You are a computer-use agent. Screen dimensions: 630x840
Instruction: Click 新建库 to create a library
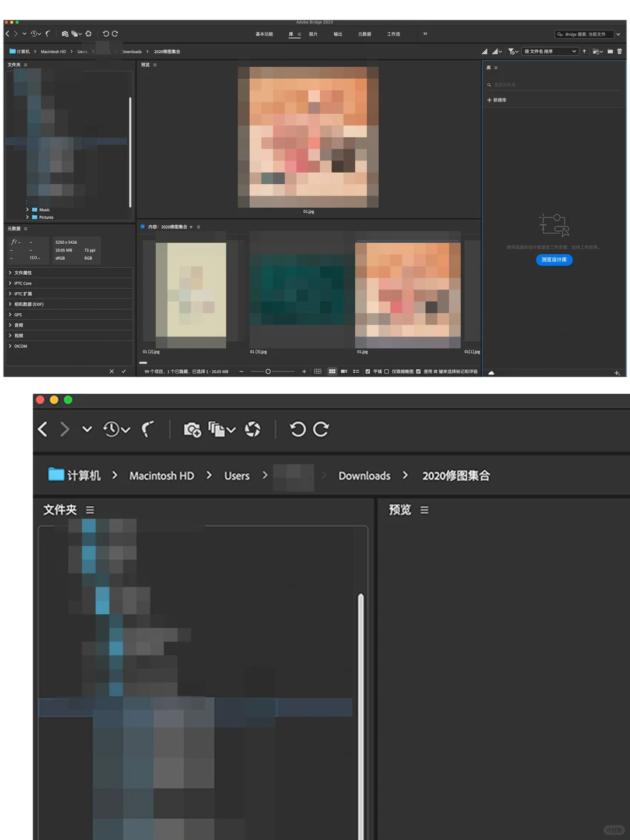[x=499, y=100]
